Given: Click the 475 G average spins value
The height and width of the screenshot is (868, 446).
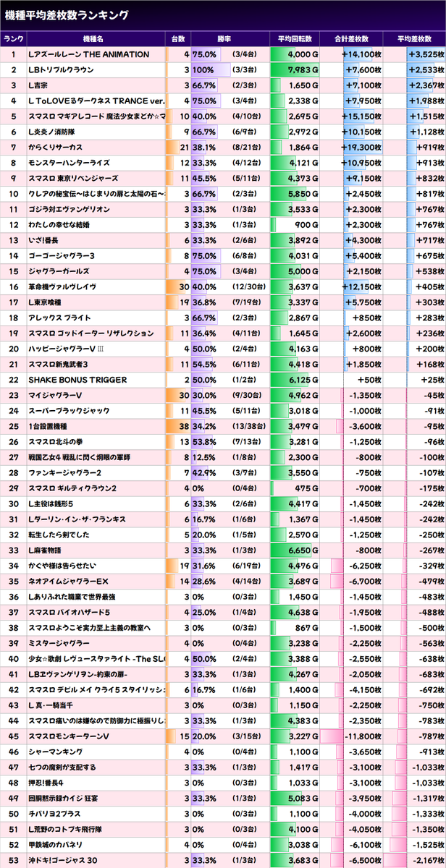Looking at the screenshot, I should tap(307, 488).
